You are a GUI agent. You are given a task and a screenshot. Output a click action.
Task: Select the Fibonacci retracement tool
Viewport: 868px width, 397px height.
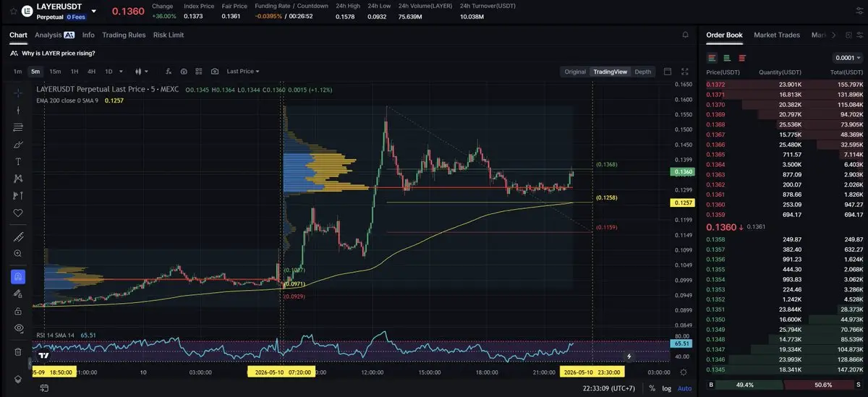click(x=18, y=127)
